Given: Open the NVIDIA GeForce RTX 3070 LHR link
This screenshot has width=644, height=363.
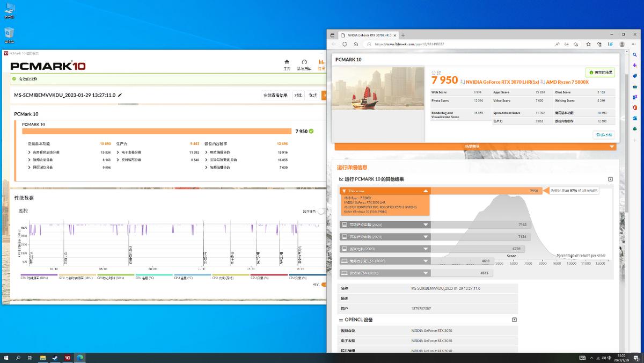Looking at the screenshot, I should [502, 82].
